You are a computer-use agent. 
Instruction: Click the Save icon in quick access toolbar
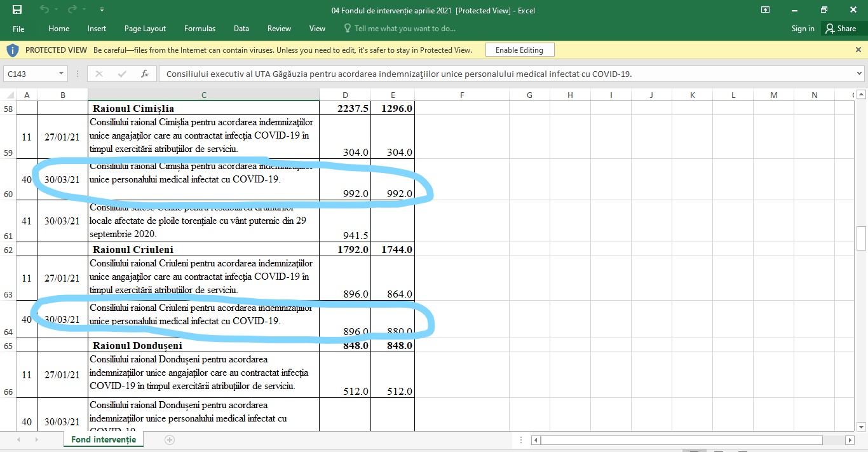tap(17, 10)
